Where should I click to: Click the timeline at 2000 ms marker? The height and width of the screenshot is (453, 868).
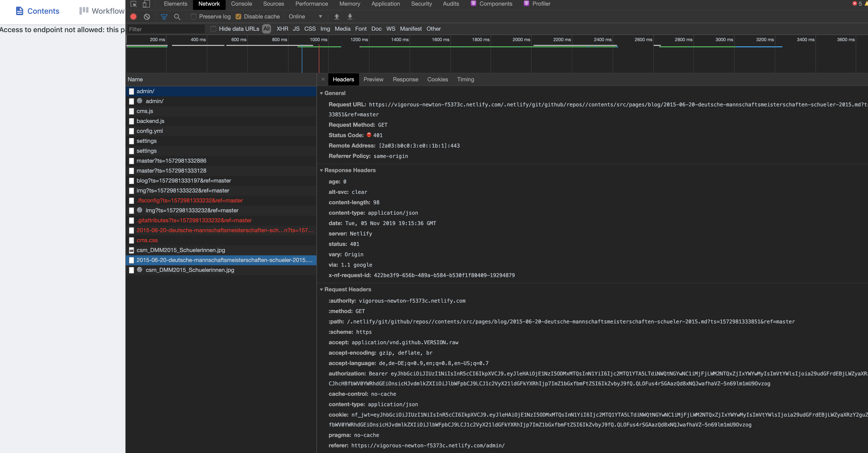click(x=521, y=40)
